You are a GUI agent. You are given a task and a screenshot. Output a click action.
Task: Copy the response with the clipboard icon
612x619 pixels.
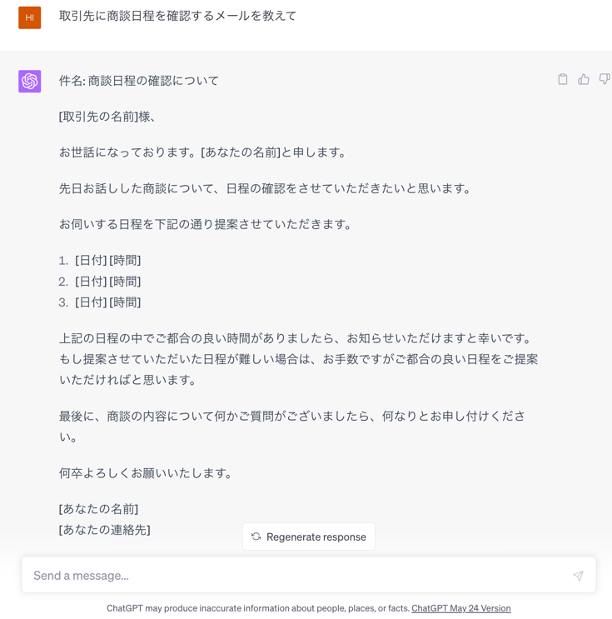pos(563,79)
